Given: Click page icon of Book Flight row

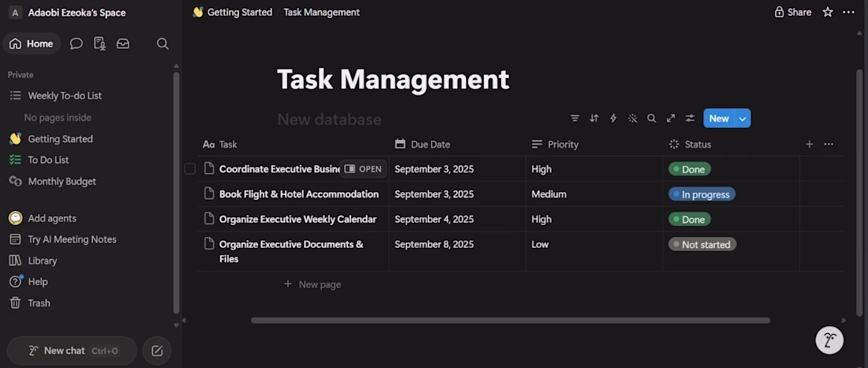Looking at the screenshot, I should pos(208,193).
